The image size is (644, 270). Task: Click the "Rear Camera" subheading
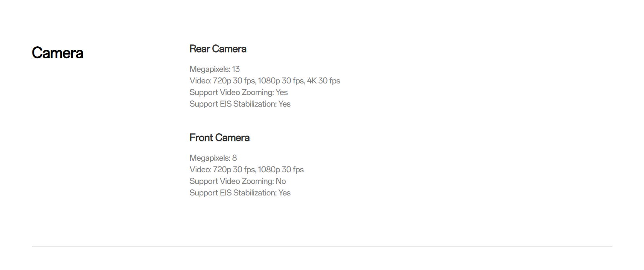pyautogui.click(x=218, y=49)
